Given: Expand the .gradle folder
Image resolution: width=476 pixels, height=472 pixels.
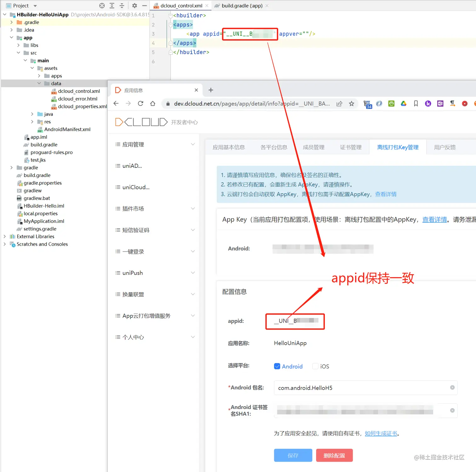Looking at the screenshot, I should pyautogui.click(x=12, y=22).
